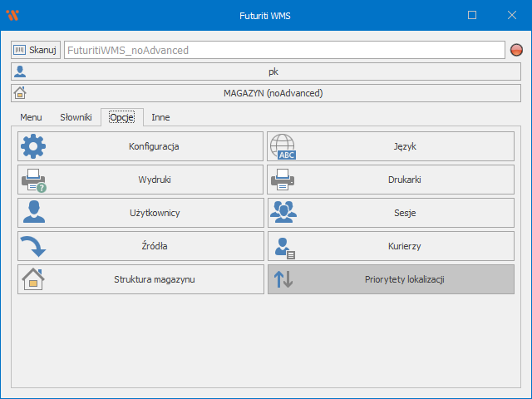
Task: Click the up-down arrows Priorytety lokalizacji icon
Action: [283, 279]
